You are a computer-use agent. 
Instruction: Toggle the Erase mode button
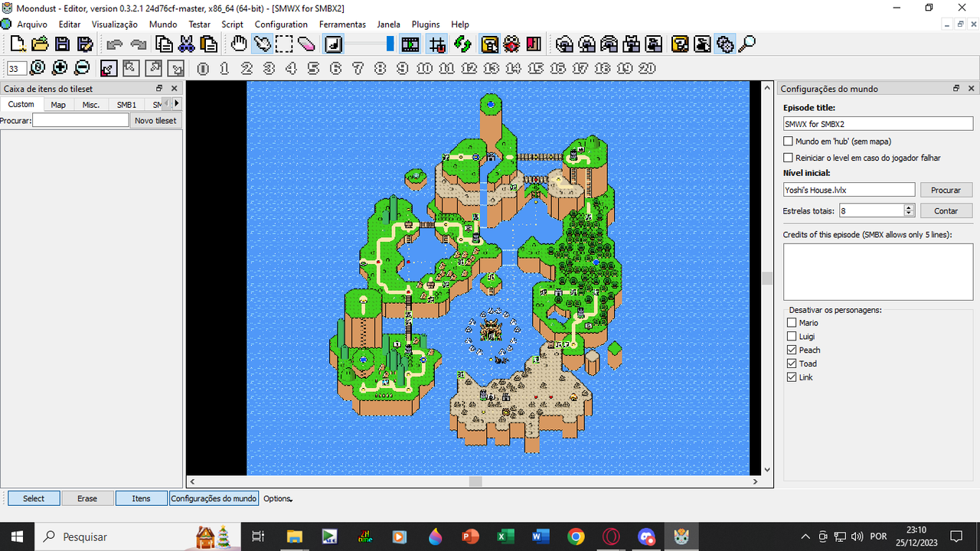coord(87,498)
